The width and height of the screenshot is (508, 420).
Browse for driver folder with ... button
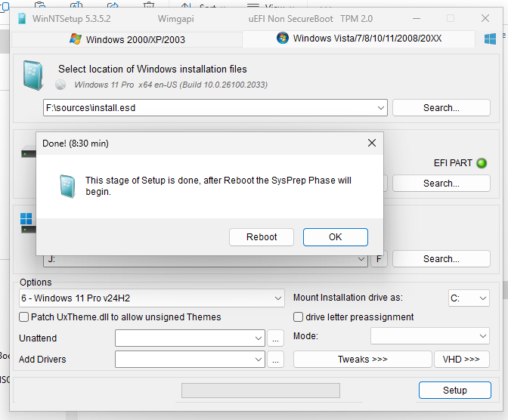(x=275, y=360)
